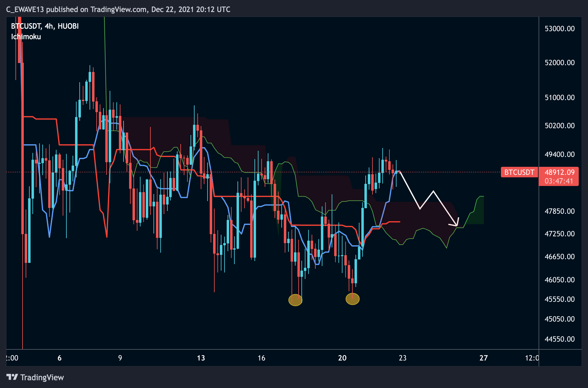Click the 45550.00 price axis label

560,299
